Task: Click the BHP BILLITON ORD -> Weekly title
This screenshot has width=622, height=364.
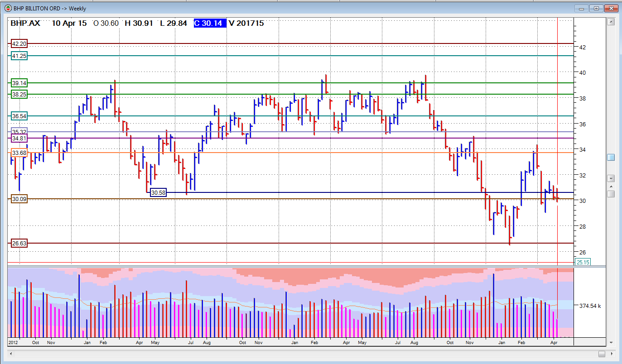Action: click(50, 8)
